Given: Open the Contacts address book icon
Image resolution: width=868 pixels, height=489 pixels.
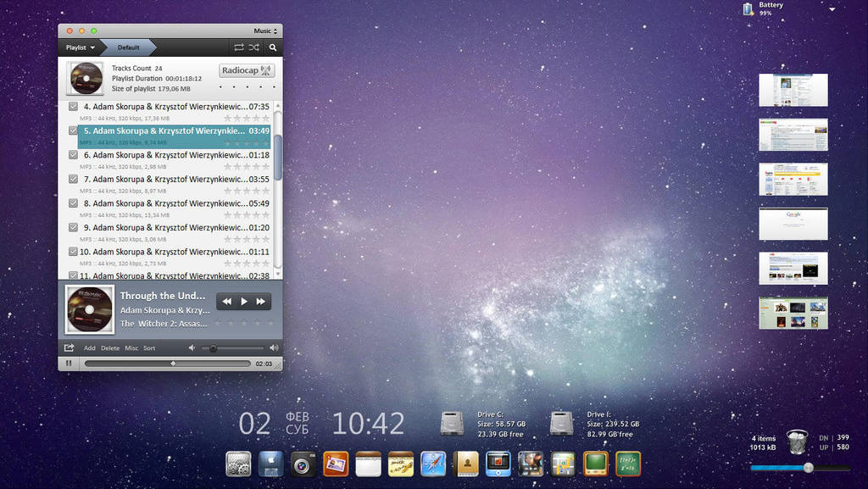Looking at the screenshot, I should click(x=466, y=464).
